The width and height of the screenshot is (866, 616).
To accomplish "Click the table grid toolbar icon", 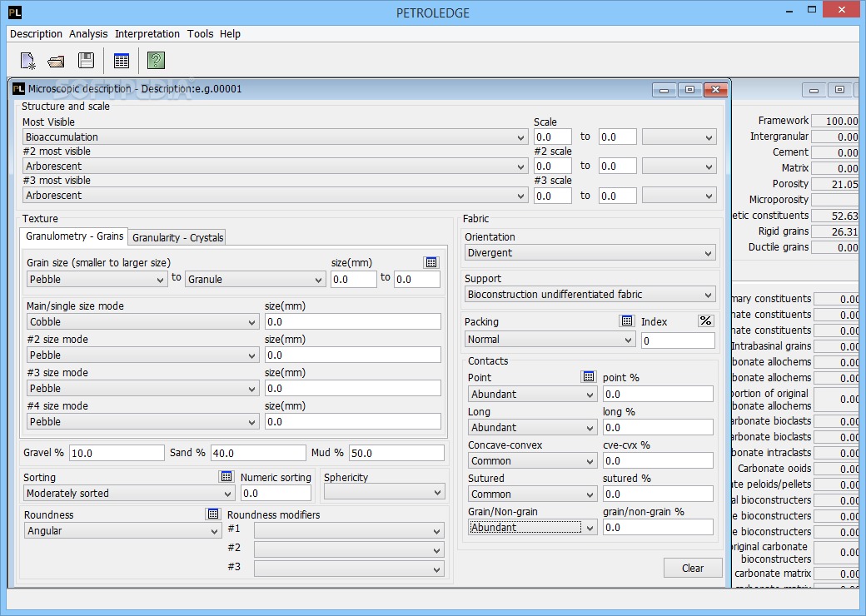I will [122, 61].
